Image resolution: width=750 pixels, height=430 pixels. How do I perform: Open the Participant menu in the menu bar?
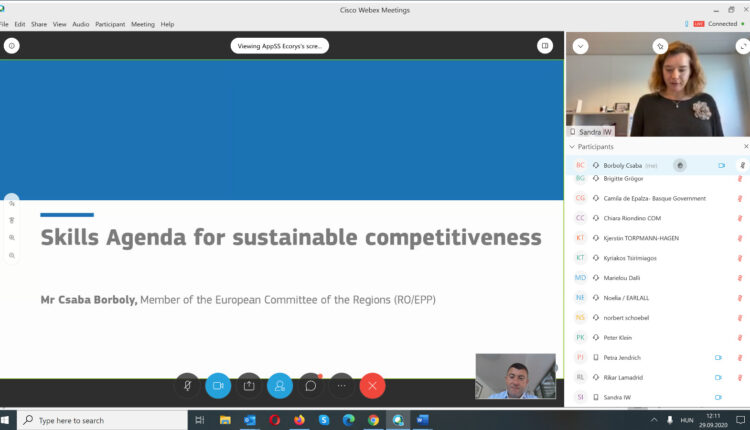[x=110, y=24]
